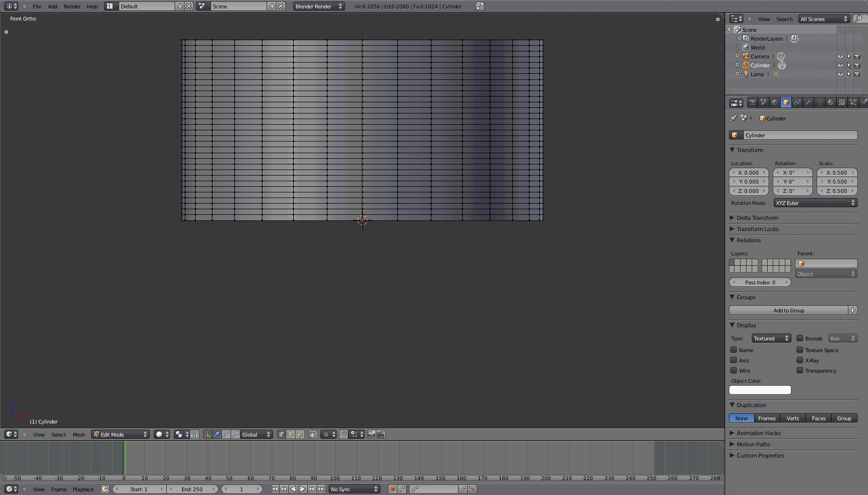
Task: Open the Render menu in top bar
Action: point(72,7)
